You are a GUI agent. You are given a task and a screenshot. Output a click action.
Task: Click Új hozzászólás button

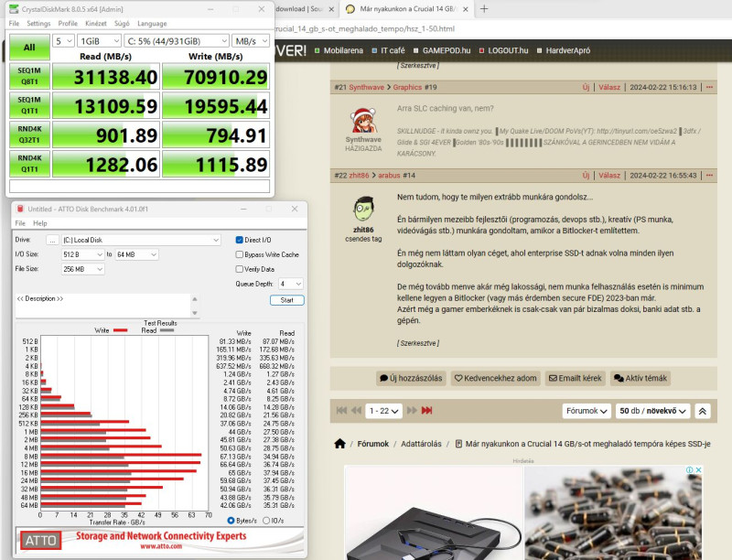(411, 378)
